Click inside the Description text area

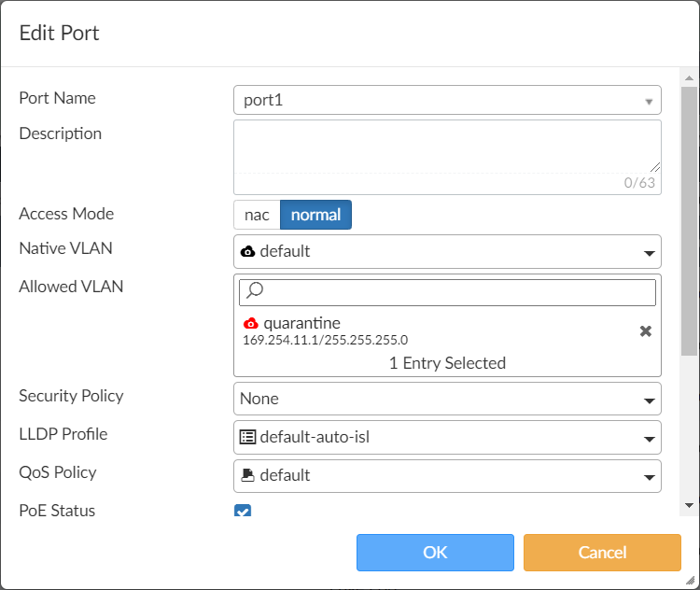[x=446, y=146]
